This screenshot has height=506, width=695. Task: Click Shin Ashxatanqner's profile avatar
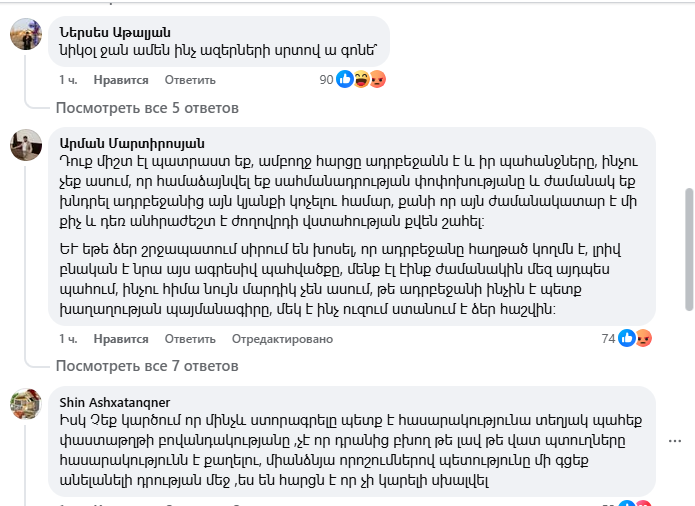[25, 404]
